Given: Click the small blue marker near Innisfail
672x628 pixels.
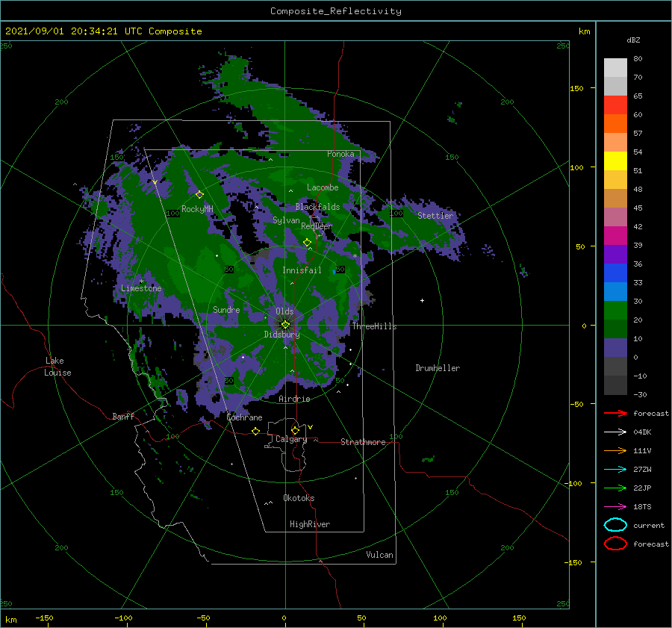Looking at the screenshot, I should (334, 272).
